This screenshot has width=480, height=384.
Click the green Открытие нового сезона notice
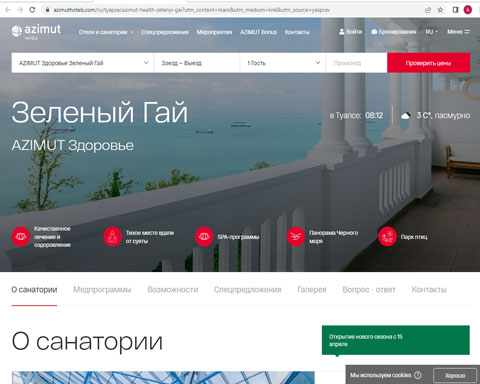click(x=396, y=340)
